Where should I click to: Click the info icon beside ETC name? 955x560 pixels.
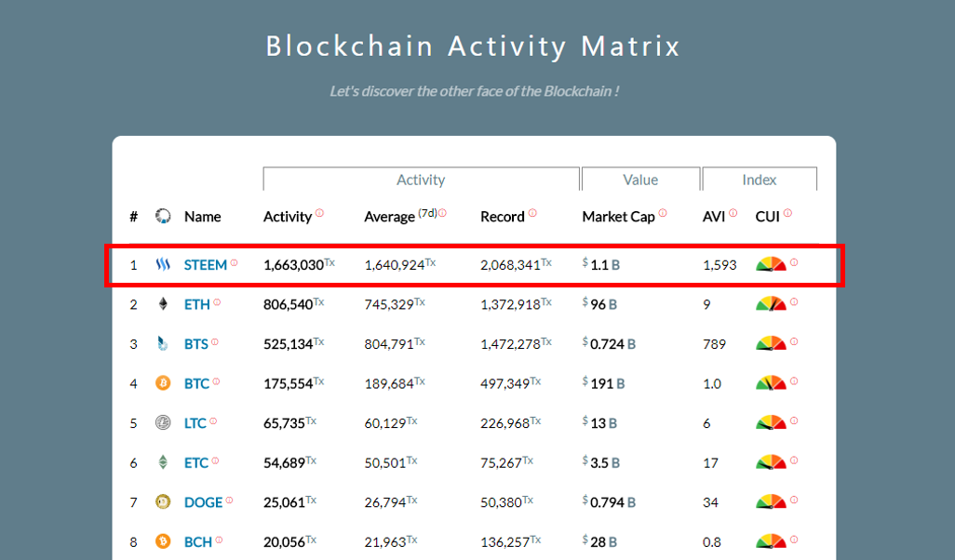coord(215,460)
